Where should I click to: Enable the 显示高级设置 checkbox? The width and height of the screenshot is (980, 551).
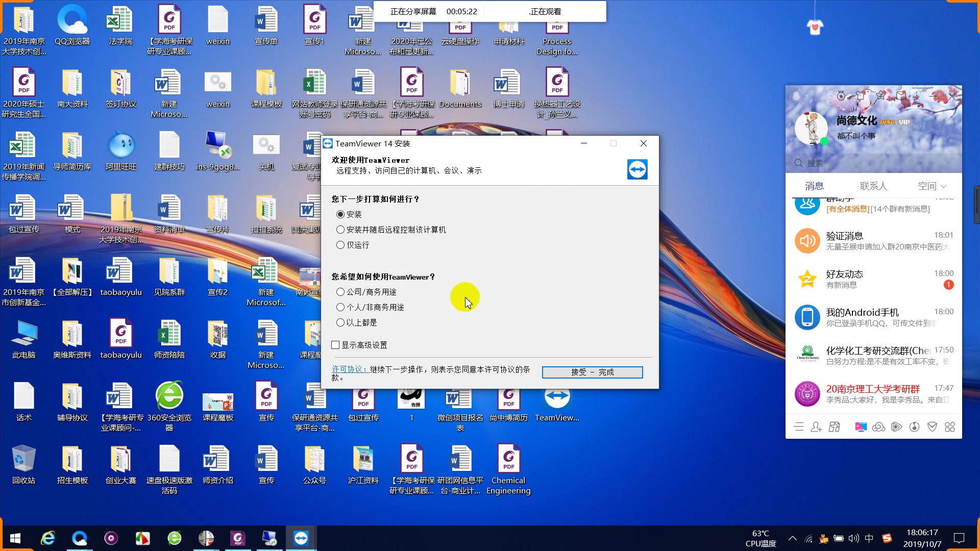click(335, 345)
